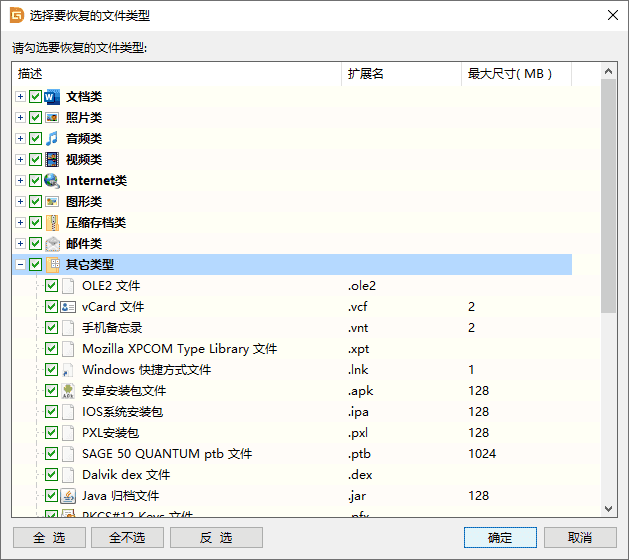This screenshot has height=560, width=629.
Task: Click the music note icon beside 音频类
Action: (x=52, y=138)
